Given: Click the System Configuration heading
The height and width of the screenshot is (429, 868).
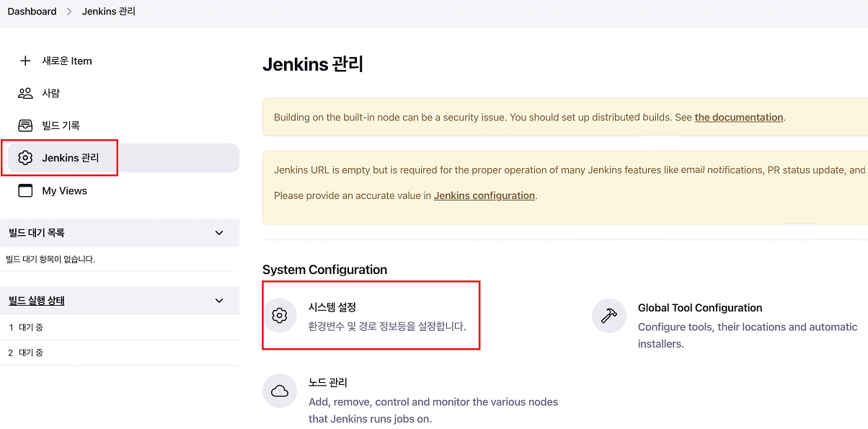Looking at the screenshot, I should click(x=324, y=270).
